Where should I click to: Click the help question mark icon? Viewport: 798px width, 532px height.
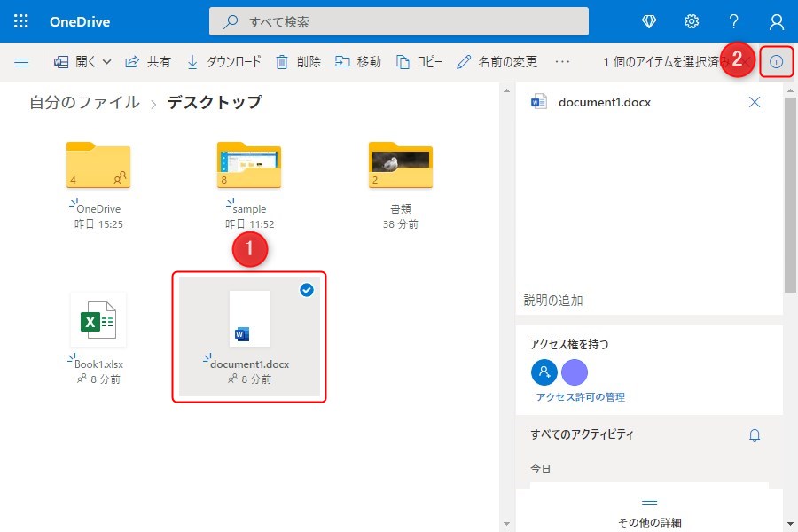733,21
